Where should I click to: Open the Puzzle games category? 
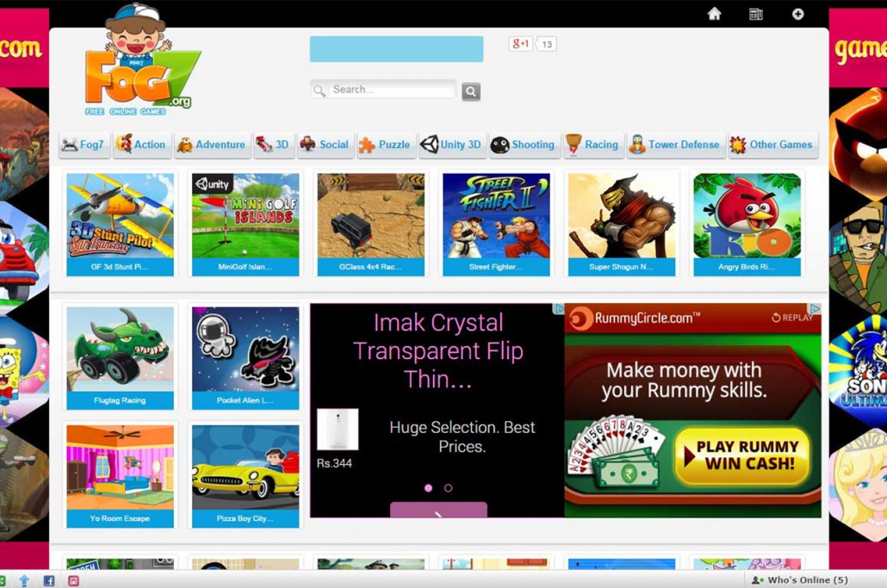[385, 145]
